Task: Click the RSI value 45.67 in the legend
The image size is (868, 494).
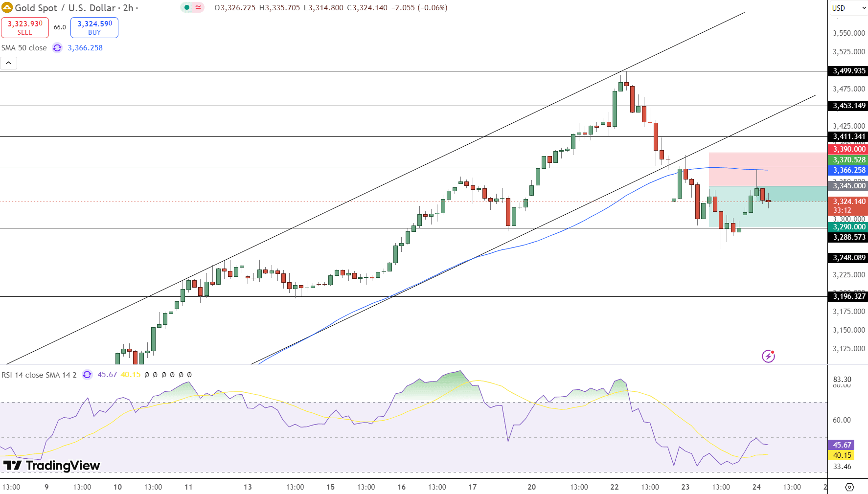Action: (x=107, y=375)
